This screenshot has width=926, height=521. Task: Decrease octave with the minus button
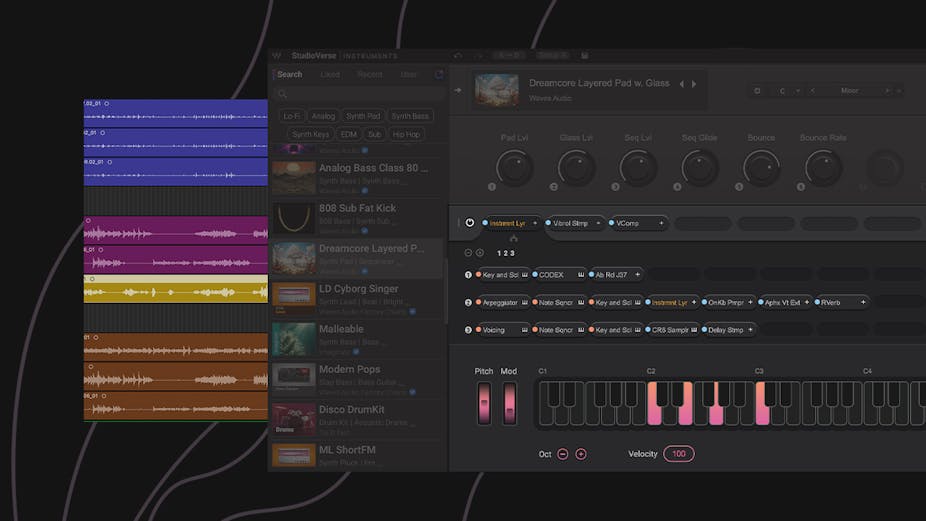pyautogui.click(x=563, y=454)
